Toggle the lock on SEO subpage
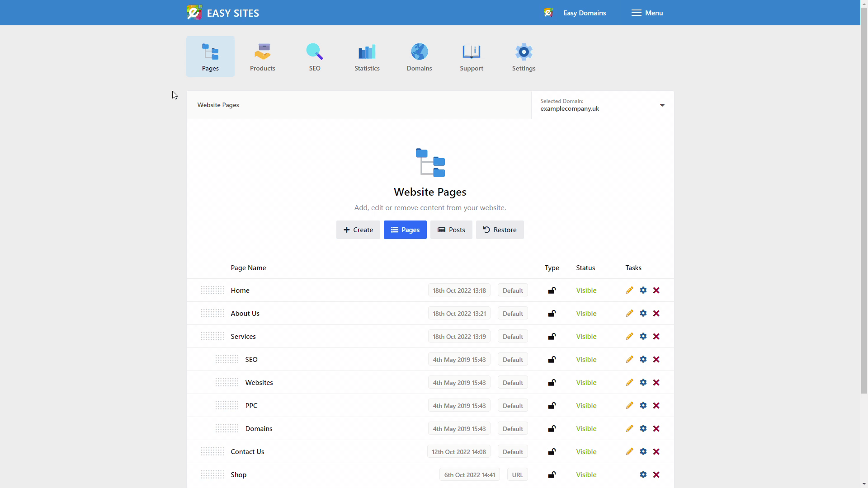 pyautogui.click(x=552, y=359)
